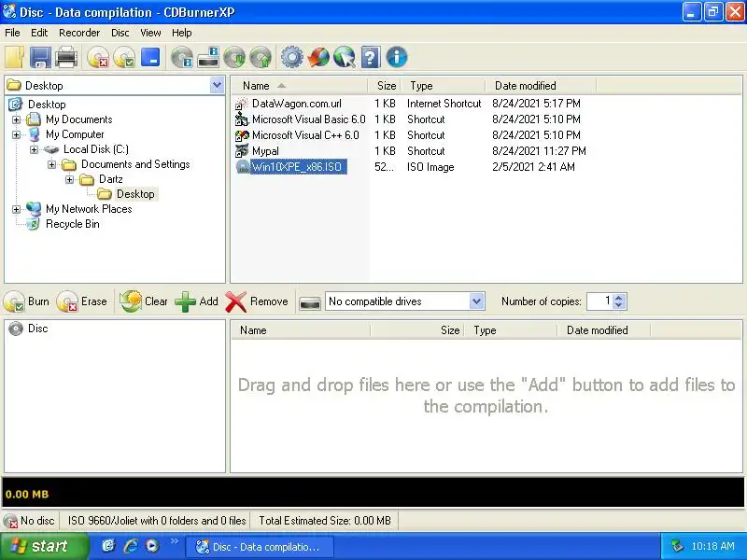Click the drive icon beside drive dropdown

310,301
